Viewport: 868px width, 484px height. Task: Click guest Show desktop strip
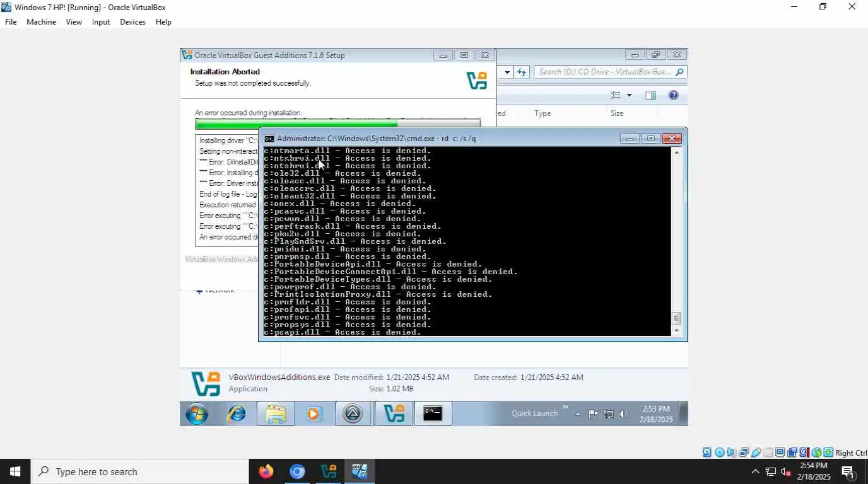[684, 414]
